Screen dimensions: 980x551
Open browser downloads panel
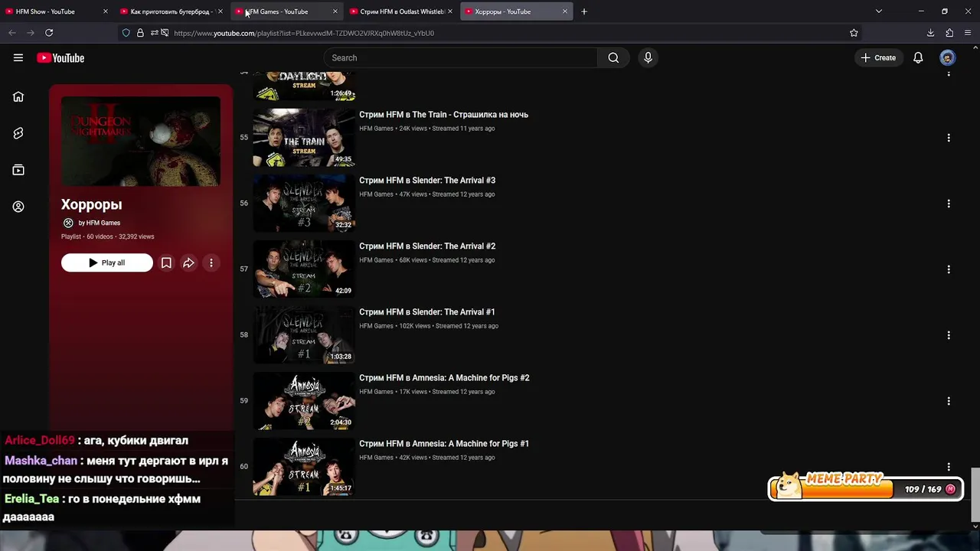pos(930,33)
